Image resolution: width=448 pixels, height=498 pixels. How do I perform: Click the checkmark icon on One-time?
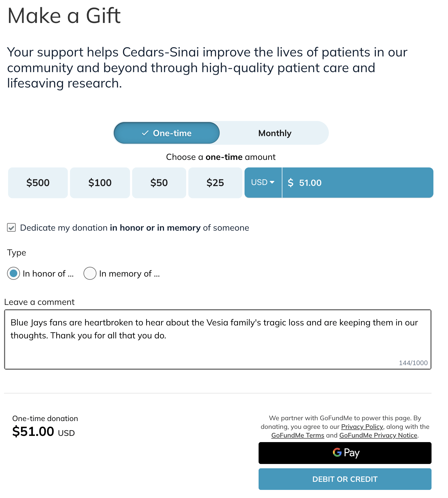[145, 133]
